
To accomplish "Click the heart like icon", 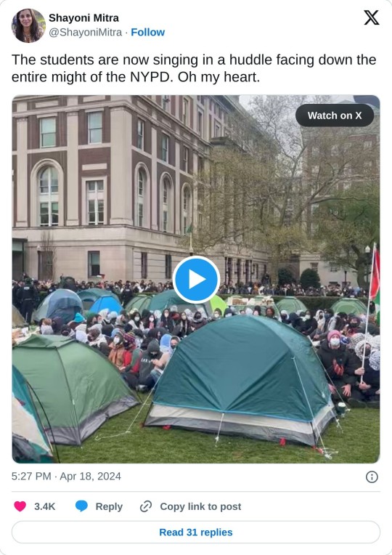I will (20, 506).
